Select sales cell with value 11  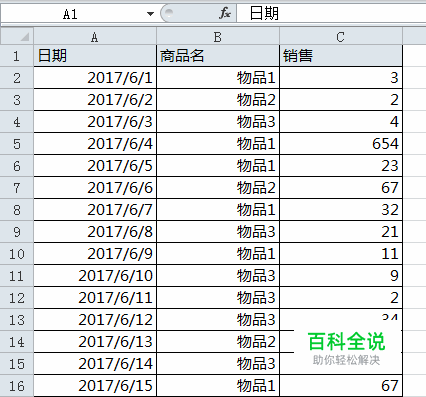[341, 254]
